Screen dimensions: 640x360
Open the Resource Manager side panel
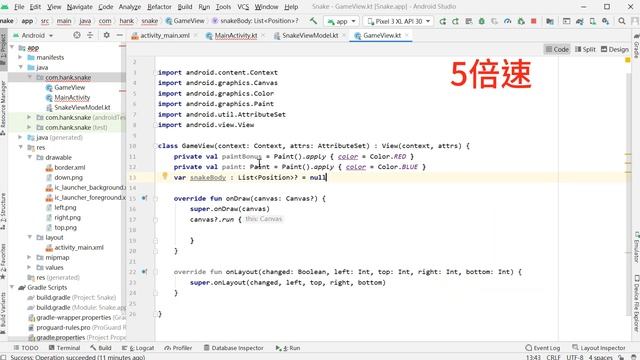click(3, 108)
